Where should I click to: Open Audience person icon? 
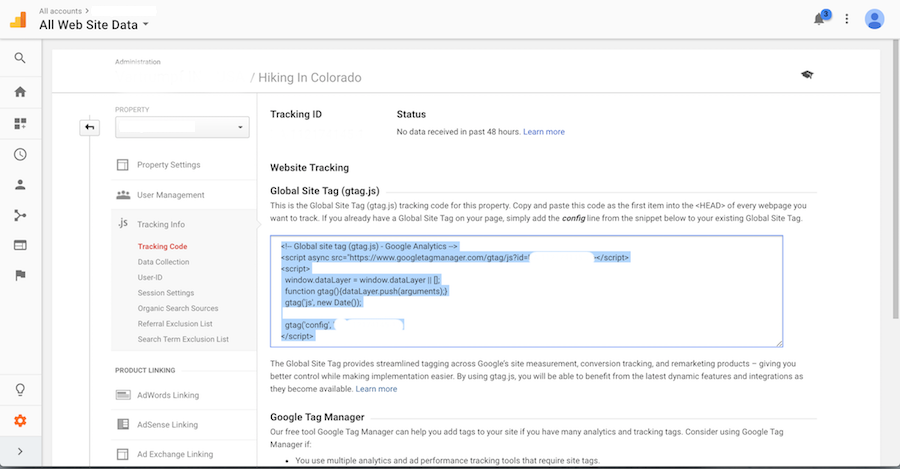click(20, 185)
